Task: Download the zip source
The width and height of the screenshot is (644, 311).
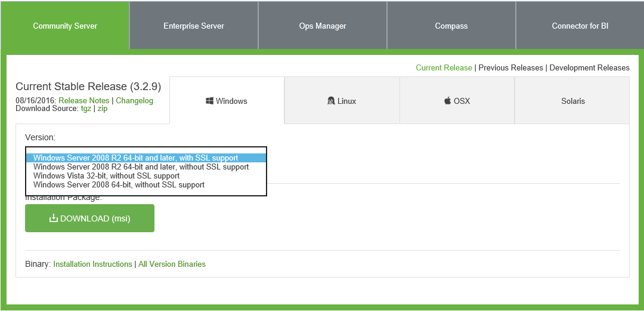Action: 102,109
